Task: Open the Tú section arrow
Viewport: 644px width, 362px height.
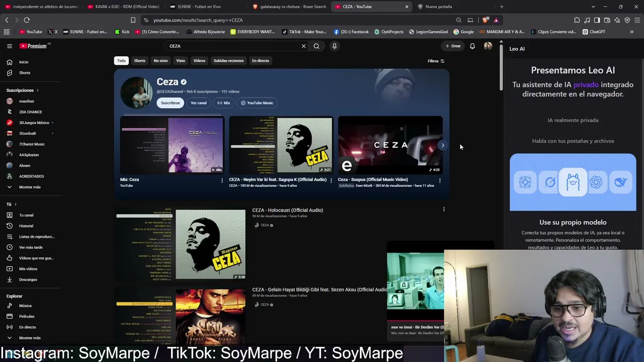Action: pyautogui.click(x=16, y=204)
